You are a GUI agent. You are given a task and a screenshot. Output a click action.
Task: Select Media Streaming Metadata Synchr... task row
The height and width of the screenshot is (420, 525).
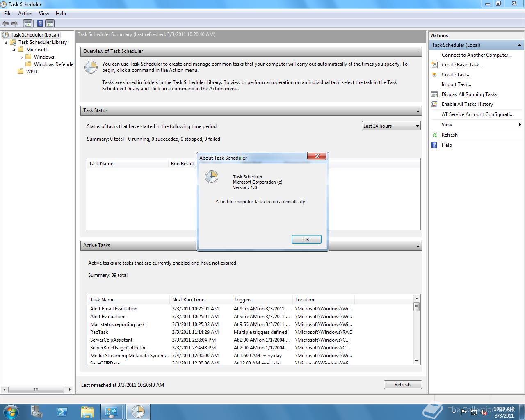[250, 356]
